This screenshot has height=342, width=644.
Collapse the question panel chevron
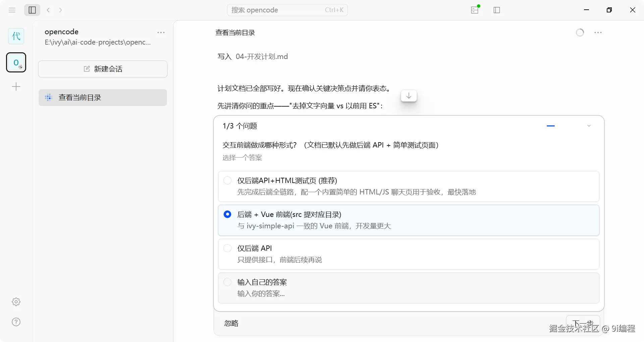pyautogui.click(x=589, y=126)
